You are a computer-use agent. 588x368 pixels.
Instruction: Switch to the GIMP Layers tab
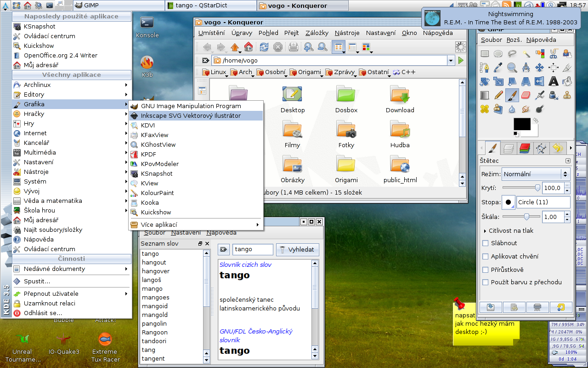click(x=509, y=148)
